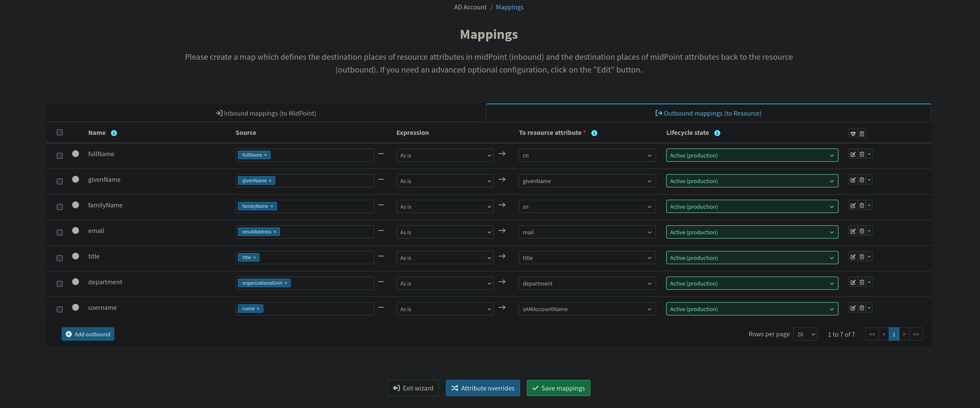980x408 pixels.
Task: Click the title row source input field
Action: pyautogui.click(x=305, y=257)
